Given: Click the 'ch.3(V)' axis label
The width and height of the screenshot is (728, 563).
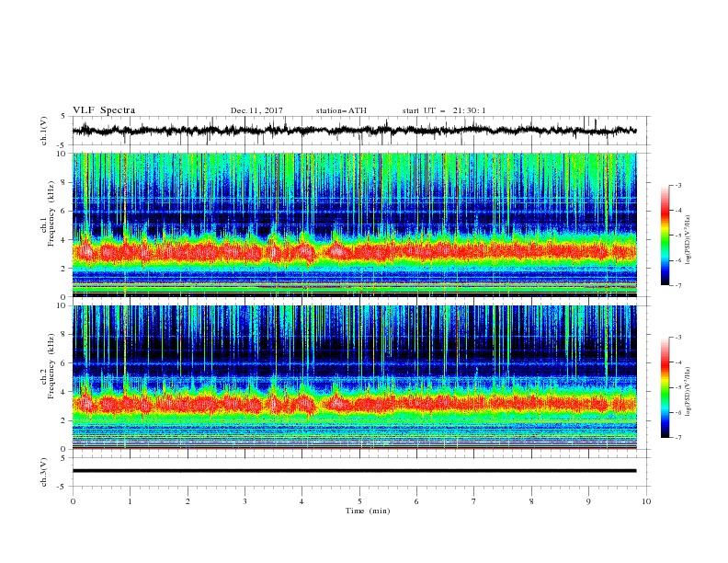Looking at the screenshot, I should coord(44,472).
